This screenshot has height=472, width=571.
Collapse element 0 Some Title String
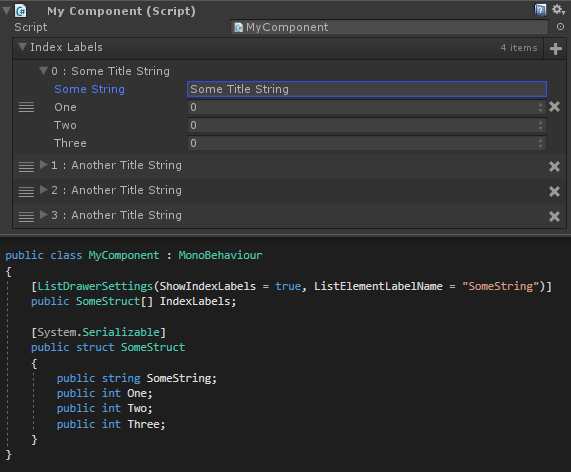43,71
